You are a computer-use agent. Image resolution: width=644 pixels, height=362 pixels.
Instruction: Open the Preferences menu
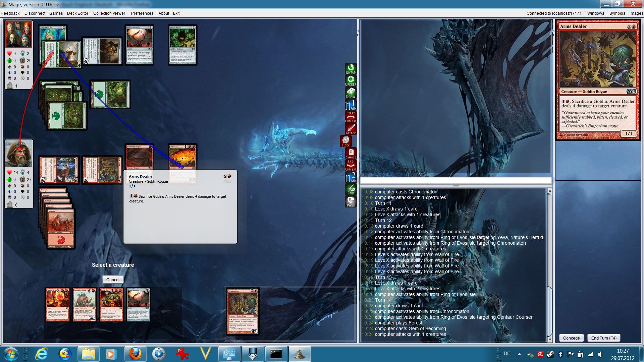(142, 13)
